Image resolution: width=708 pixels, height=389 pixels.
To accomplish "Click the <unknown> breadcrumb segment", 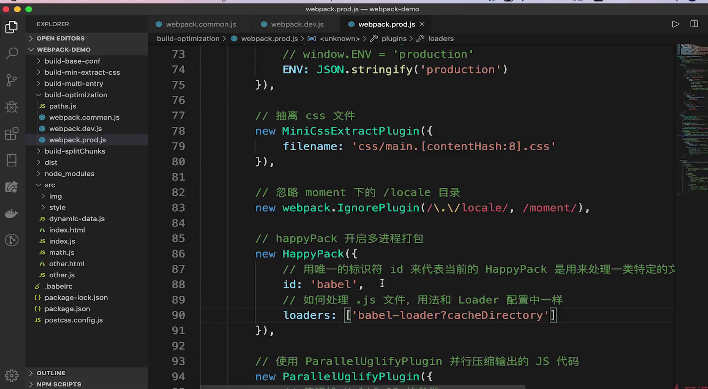I will 340,39.
